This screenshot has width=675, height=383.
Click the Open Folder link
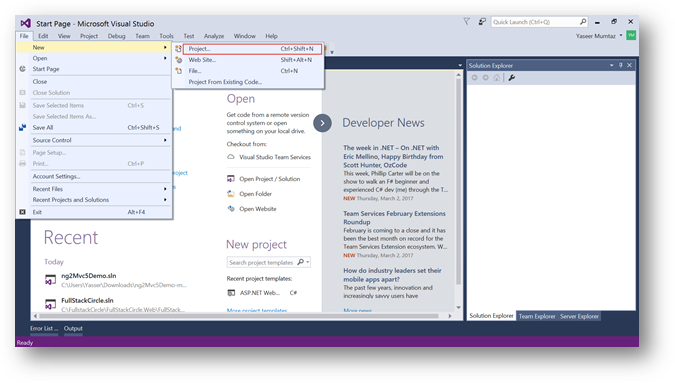[x=256, y=194]
